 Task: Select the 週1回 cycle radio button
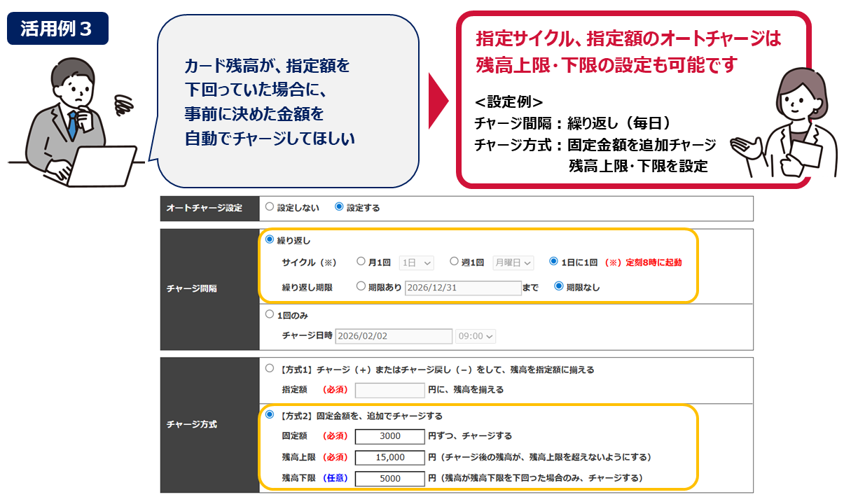(454, 262)
